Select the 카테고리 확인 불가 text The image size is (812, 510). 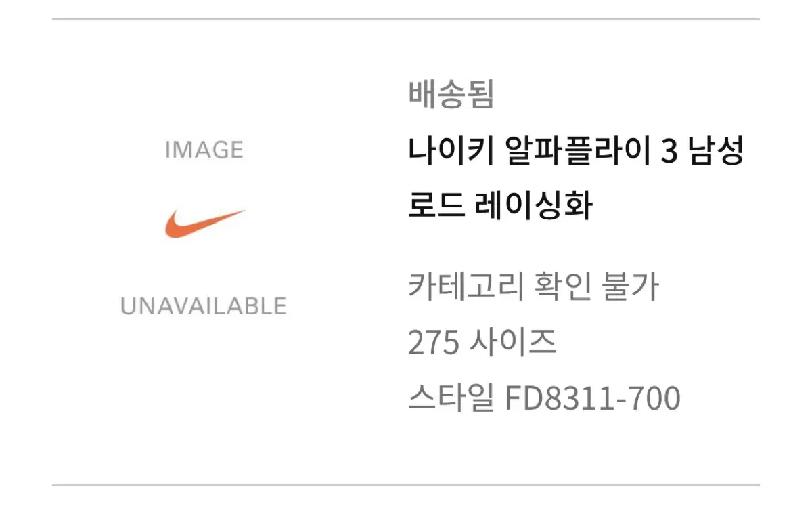[x=534, y=287]
